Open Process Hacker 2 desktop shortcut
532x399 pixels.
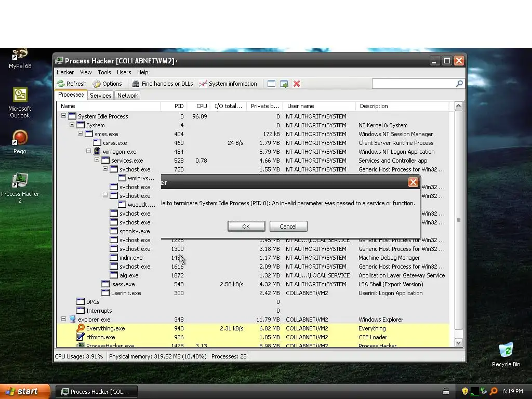pyautogui.click(x=20, y=188)
